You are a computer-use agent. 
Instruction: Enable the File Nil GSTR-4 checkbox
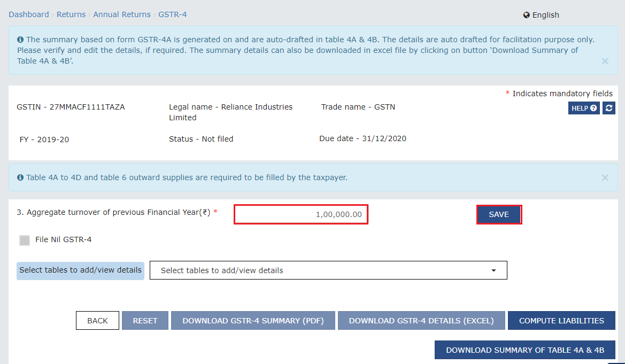(x=24, y=240)
